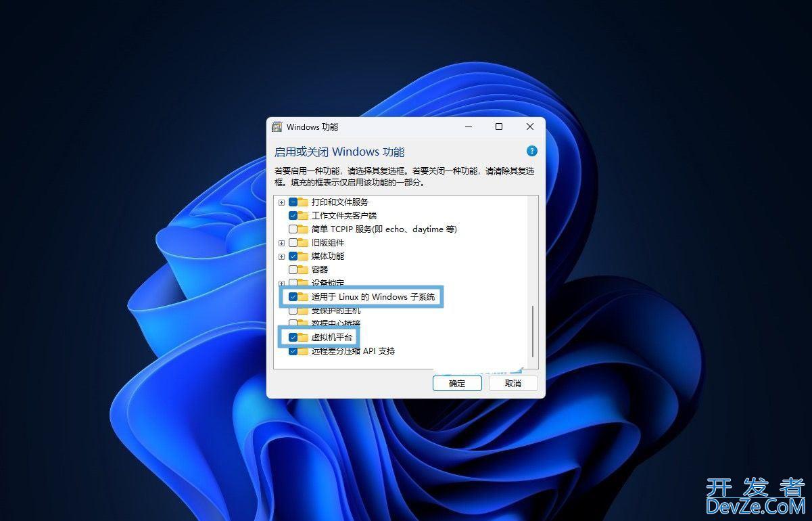Expand the 旧版组件 tree node
This screenshot has height=521, width=812.
coord(281,243)
